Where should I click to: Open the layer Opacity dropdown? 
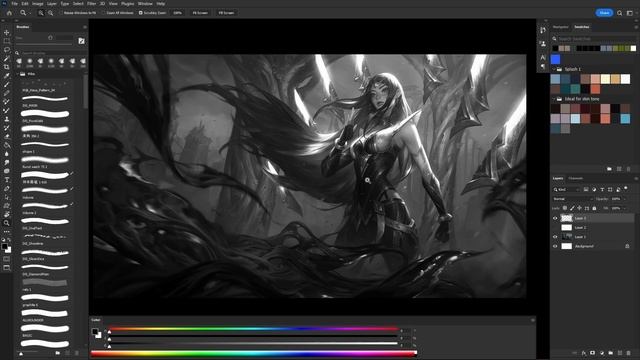pos(624,199)
